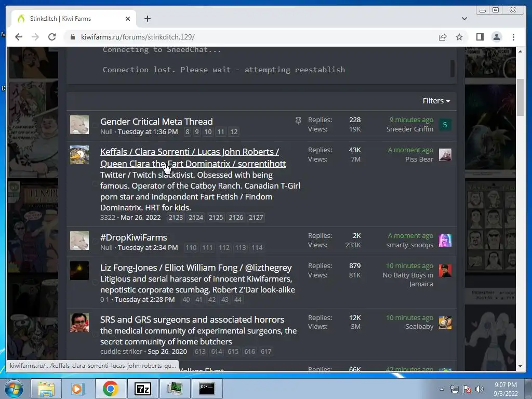Click username Sneeder Griffin
Image resolution: width=532 pixels, height=399 pixels.
[410, 129]
